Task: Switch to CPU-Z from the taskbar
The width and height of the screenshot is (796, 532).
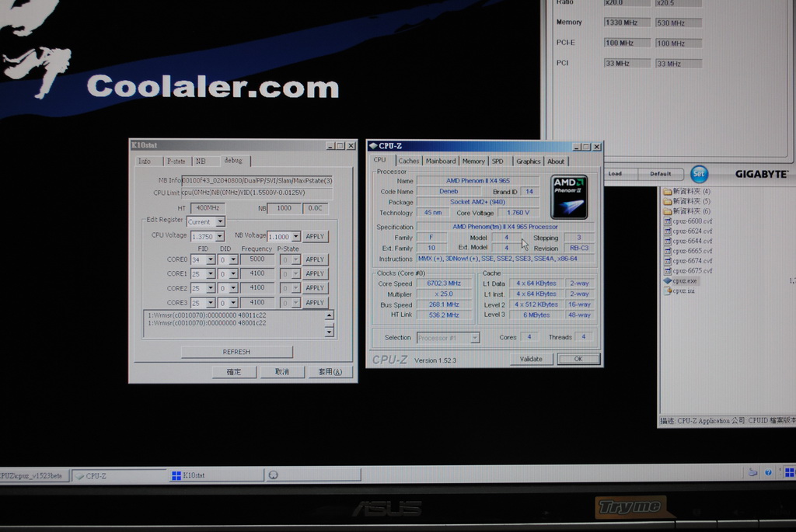Action: [x=120, y=476]
